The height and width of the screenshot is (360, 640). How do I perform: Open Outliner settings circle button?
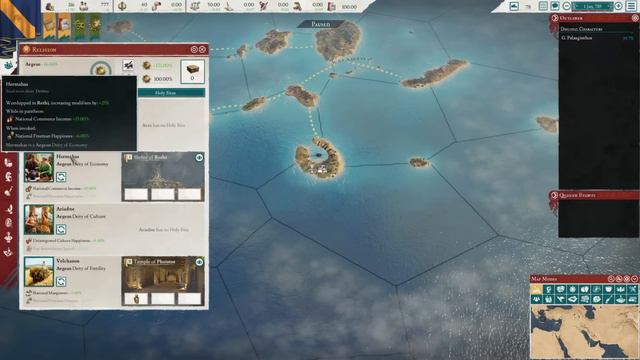635,18
